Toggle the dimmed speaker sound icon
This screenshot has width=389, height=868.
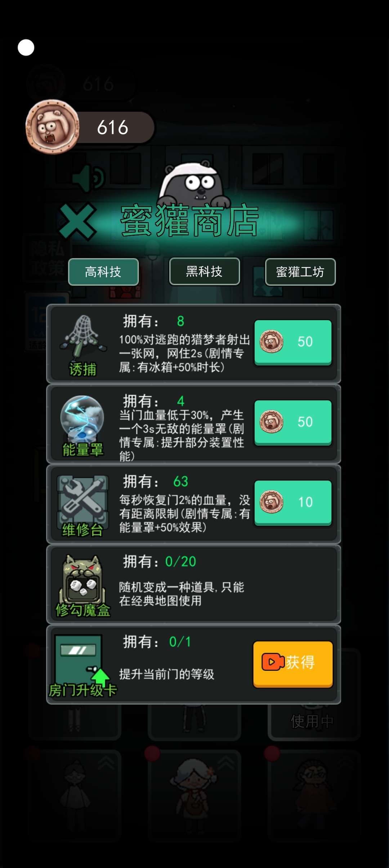88,178
